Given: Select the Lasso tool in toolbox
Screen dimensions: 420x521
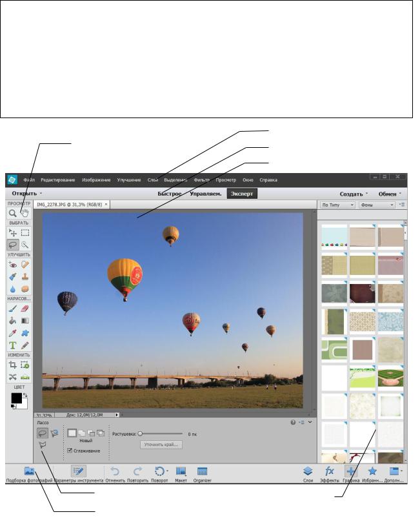Looking at the screenshot, I should (13, 245).
